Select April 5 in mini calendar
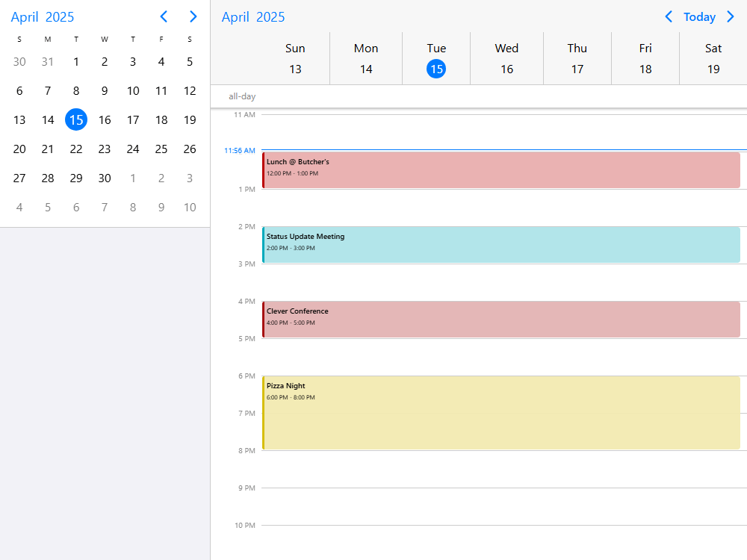This screenshot has width=747, height=560. [190, 61]
